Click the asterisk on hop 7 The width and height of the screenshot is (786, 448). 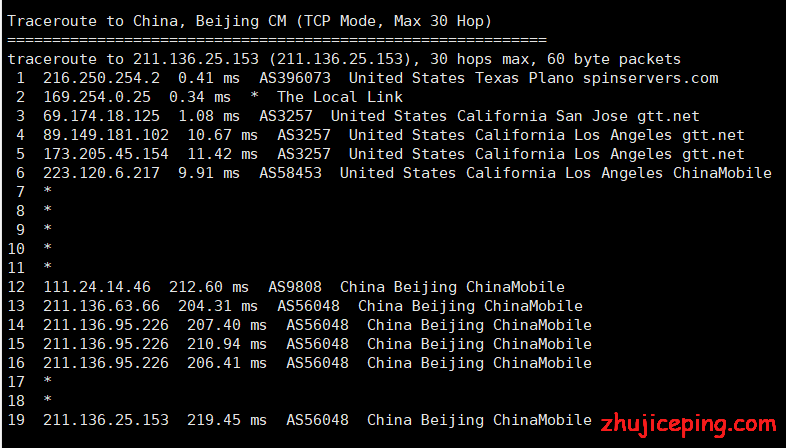48,190
